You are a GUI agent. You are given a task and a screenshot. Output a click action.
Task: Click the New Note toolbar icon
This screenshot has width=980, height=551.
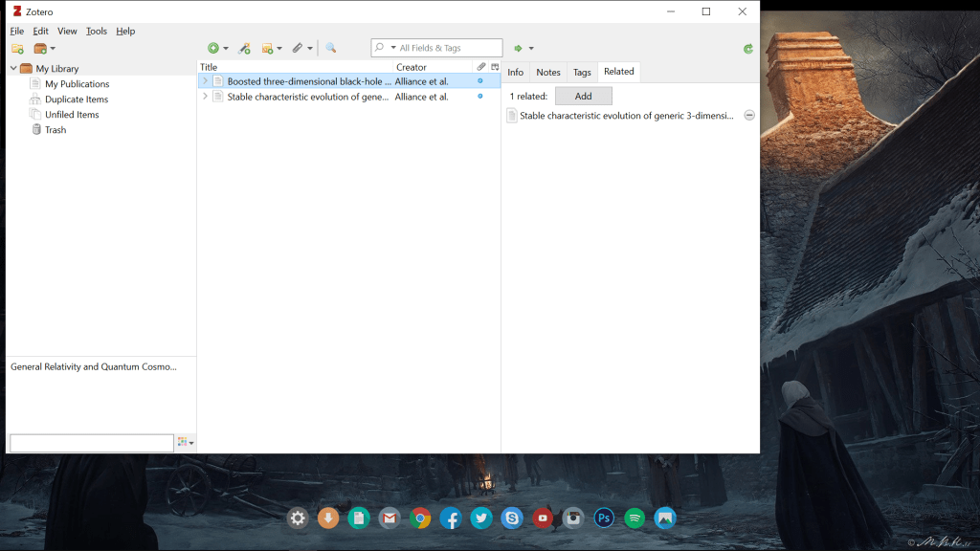268,48
